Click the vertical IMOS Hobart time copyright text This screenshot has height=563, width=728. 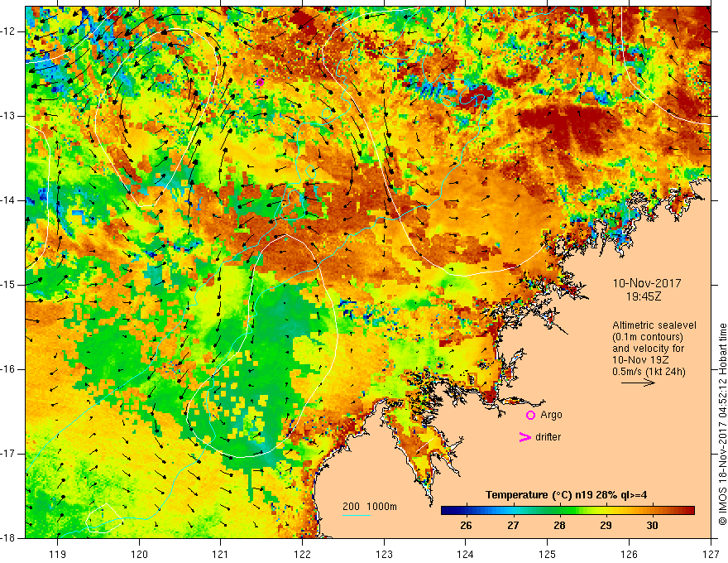[722, 424]
